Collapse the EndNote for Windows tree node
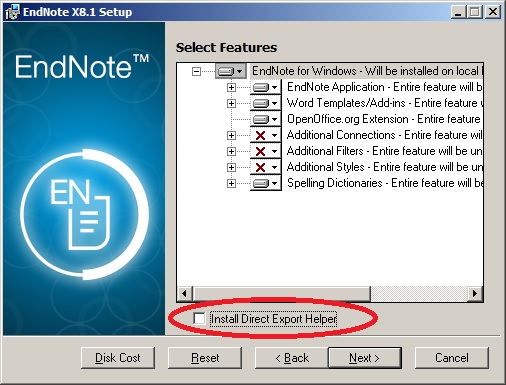Screen dimensions: 506x385 pyautogui.click(x=196, y=71)
